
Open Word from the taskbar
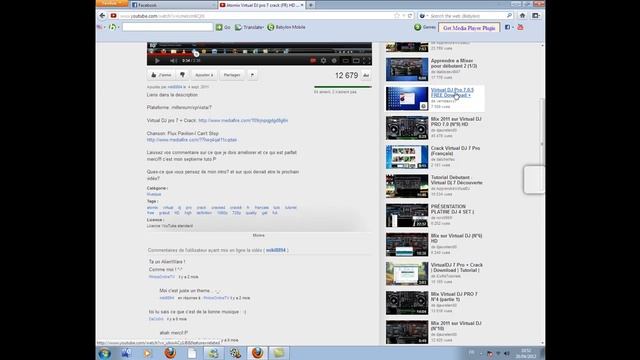pyautogui.click(x=126, y=353)
